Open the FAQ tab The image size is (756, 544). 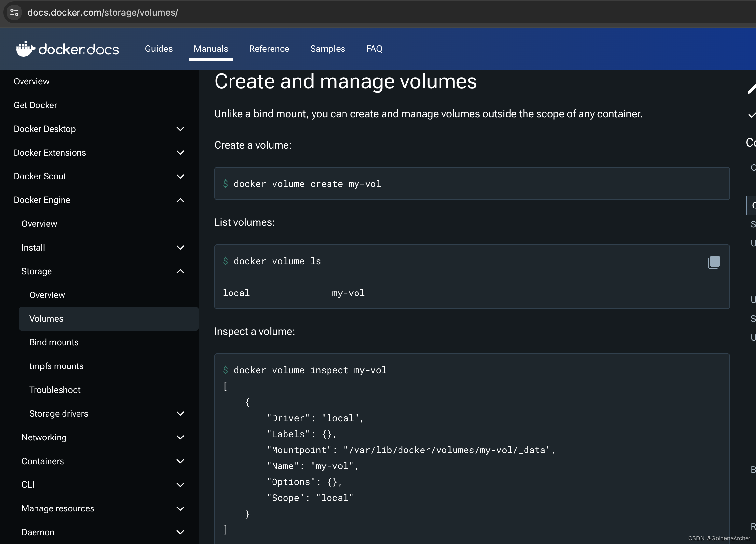(x=374, y=49)
